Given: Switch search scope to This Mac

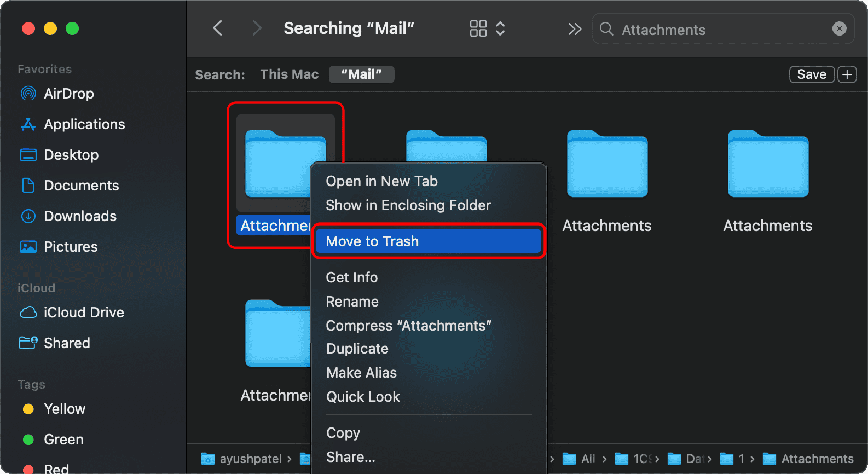Looking at the screenshot, I should (289, 74).
